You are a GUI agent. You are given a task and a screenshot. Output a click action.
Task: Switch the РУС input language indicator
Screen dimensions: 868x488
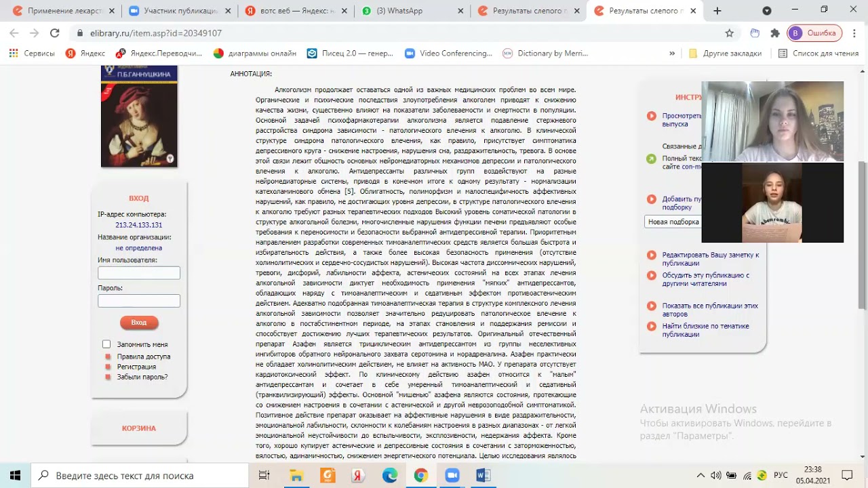click(781, 476)
